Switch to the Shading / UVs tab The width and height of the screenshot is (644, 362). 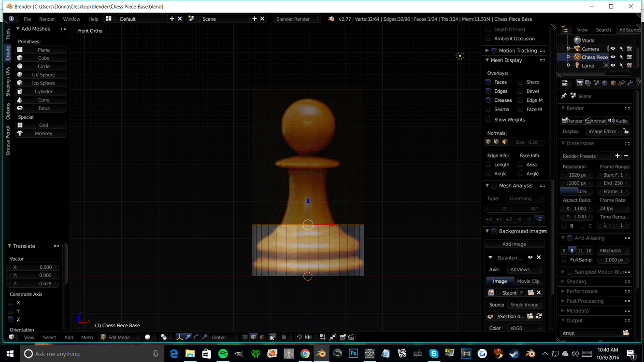[x=8, y=82]
